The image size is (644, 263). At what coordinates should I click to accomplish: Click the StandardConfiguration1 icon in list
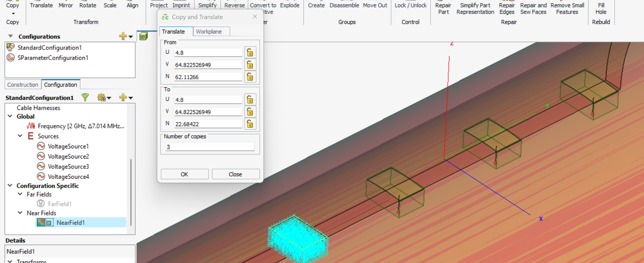pos(11,47)
